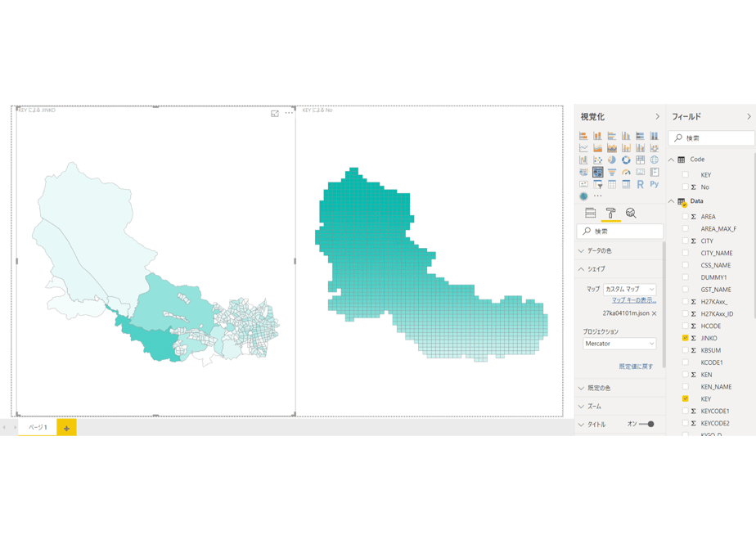
Task: Switch to the Fields well tab
Action: (591, 213)
